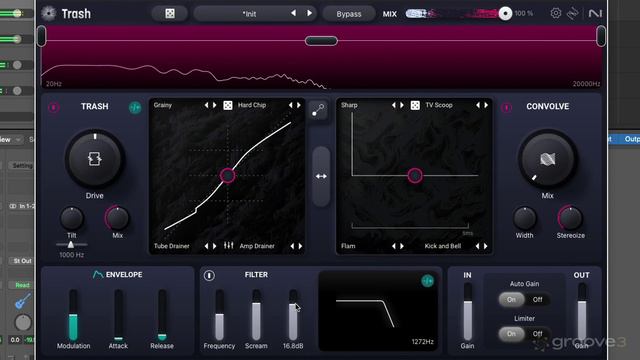Randomize the Trash XY pad modes
Screen dimensions: 640x360
coord(228,105)
